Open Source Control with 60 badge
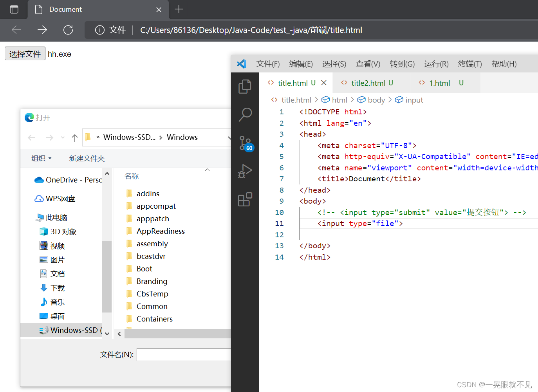The height and width of the screenshot is (392, 538). (246, 144)
